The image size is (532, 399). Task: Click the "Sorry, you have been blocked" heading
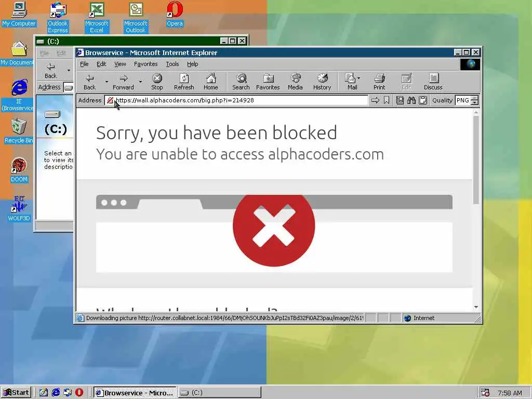tap(217, 132)
